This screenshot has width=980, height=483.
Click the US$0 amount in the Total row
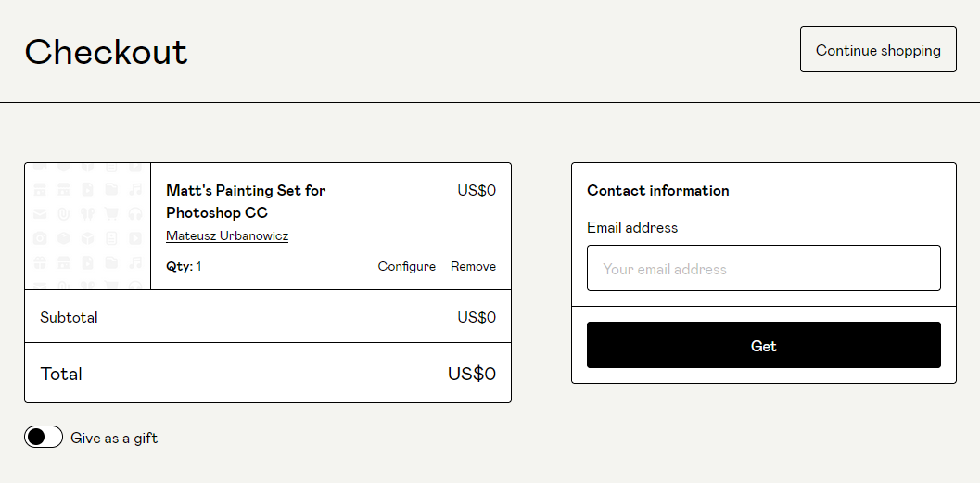pyautogui.click(x=471, y=375)
